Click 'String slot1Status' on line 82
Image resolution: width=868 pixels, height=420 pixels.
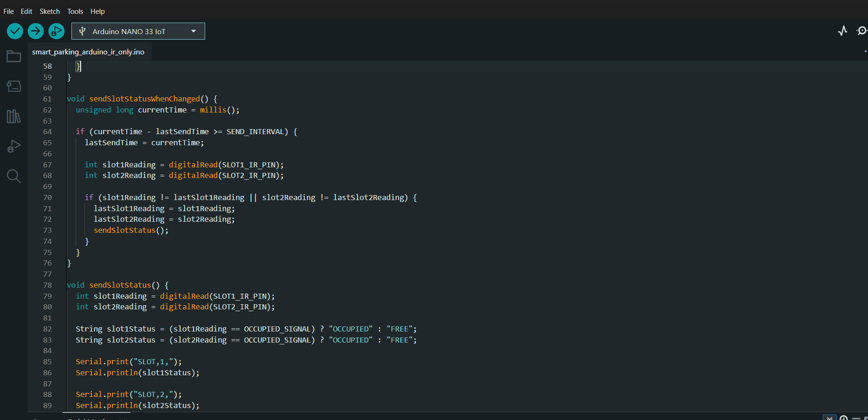[x=116, y=329]
